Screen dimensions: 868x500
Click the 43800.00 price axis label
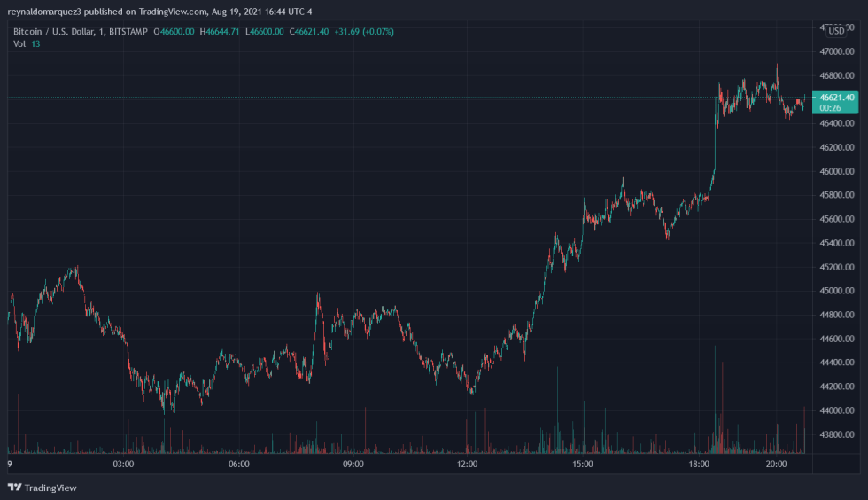(836, 434)
